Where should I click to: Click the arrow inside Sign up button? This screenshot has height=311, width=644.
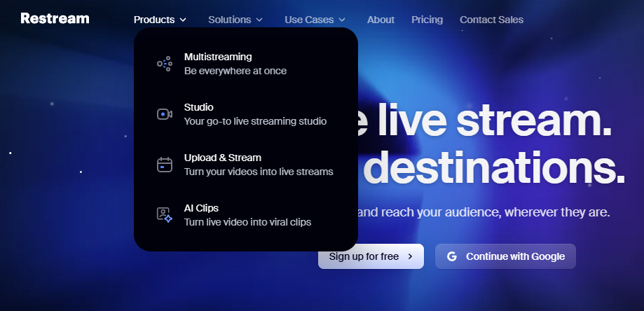click(410, 256)
